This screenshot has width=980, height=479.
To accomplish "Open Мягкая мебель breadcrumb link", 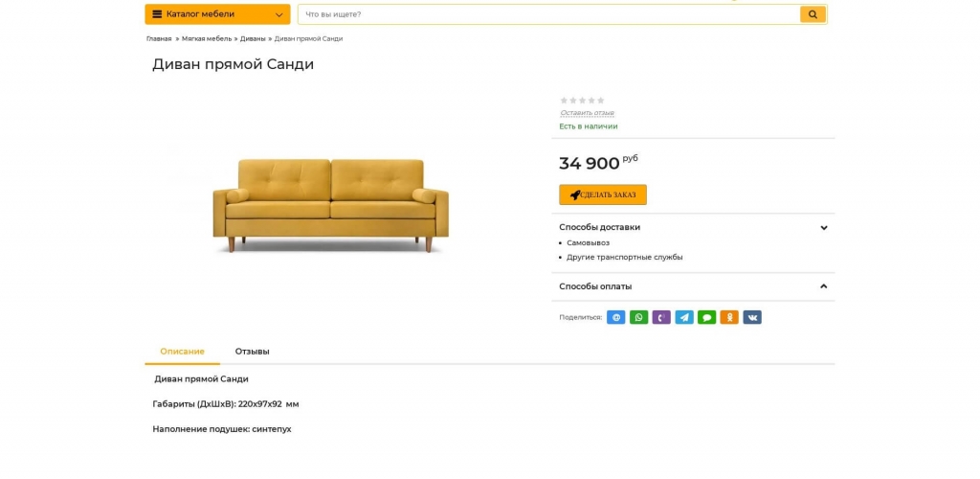I will coord(207,39).
